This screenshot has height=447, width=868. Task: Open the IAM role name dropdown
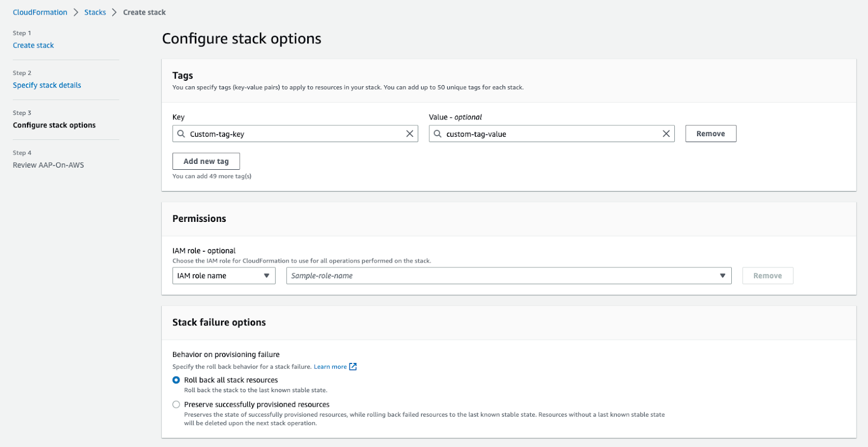point(224,276)
